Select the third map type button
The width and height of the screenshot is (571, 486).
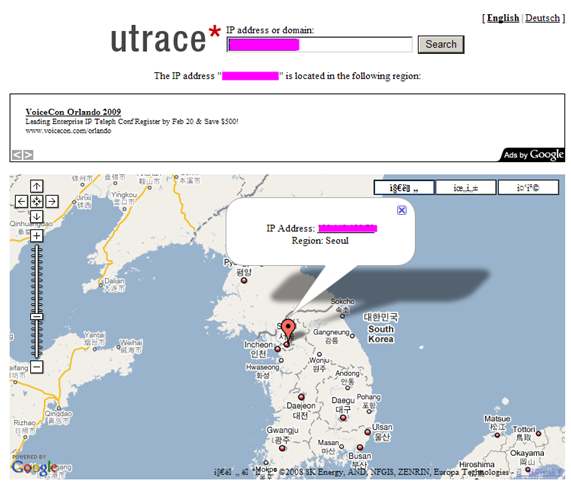click(x=528, y=187)
